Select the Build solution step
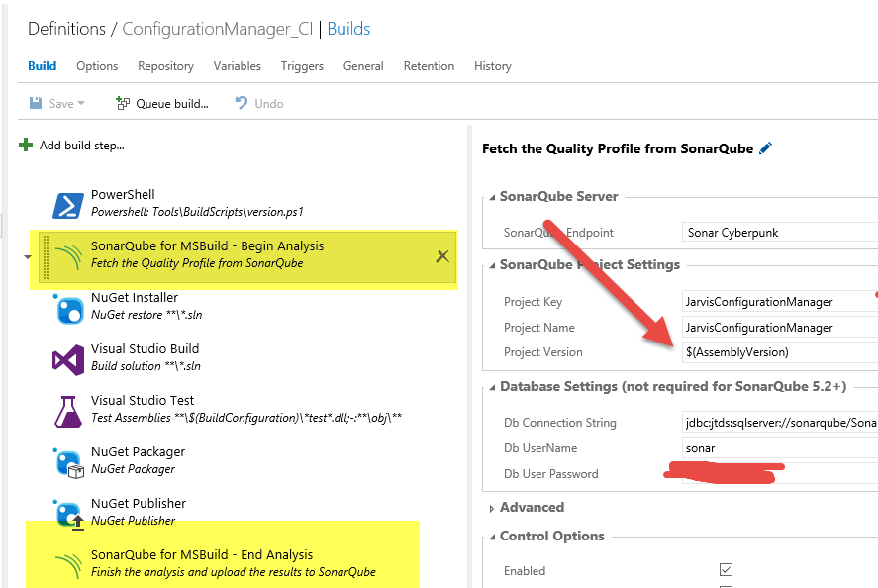The width and height of the screenshot is (878, 588). click(146, 357)
